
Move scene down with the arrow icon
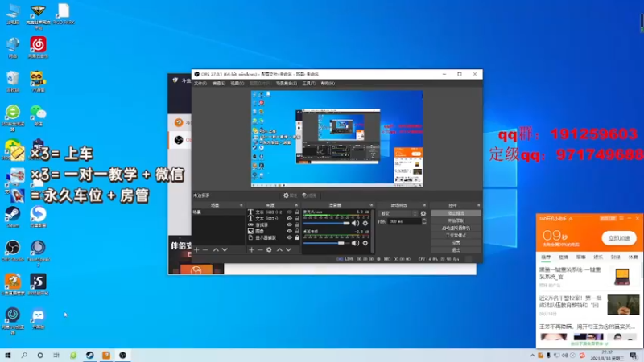point(225,249)
